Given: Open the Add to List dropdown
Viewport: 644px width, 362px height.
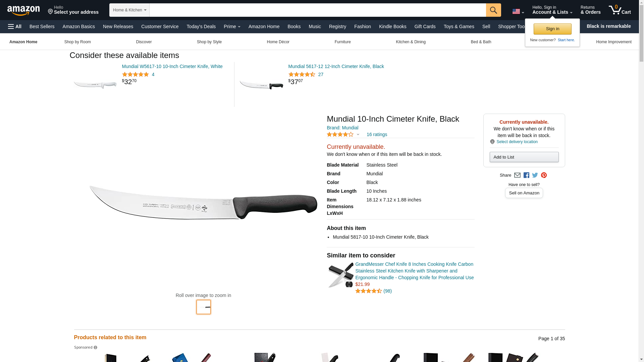Looking at the screenshot, I should (x=524, y=157).
